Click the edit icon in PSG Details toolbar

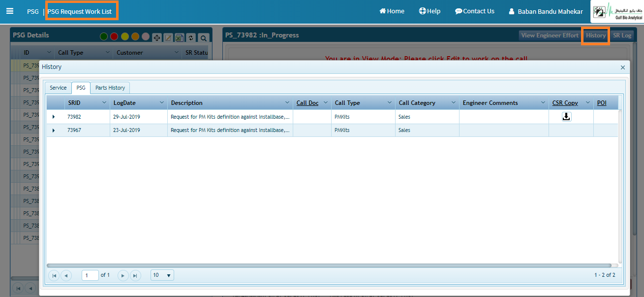click(168, 37)
